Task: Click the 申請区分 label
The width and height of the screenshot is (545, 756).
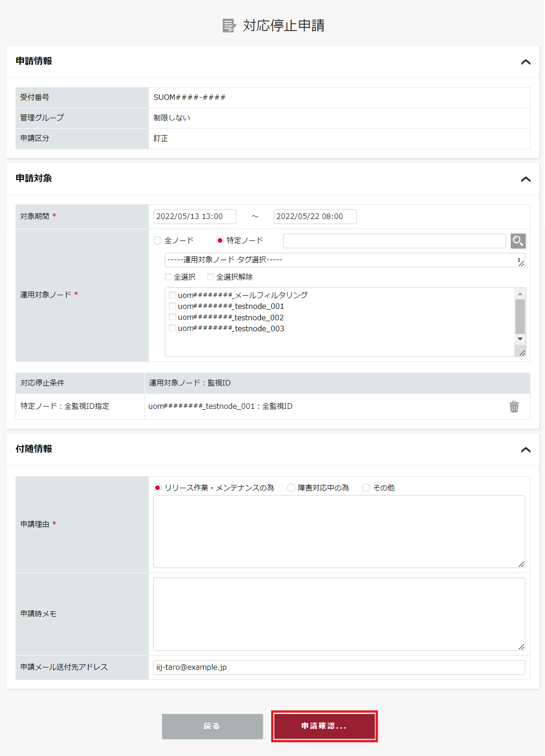Action: click(35, 138)
